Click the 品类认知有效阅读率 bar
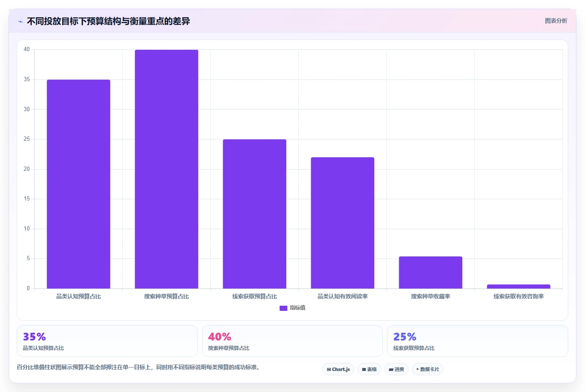 (343, 223)
